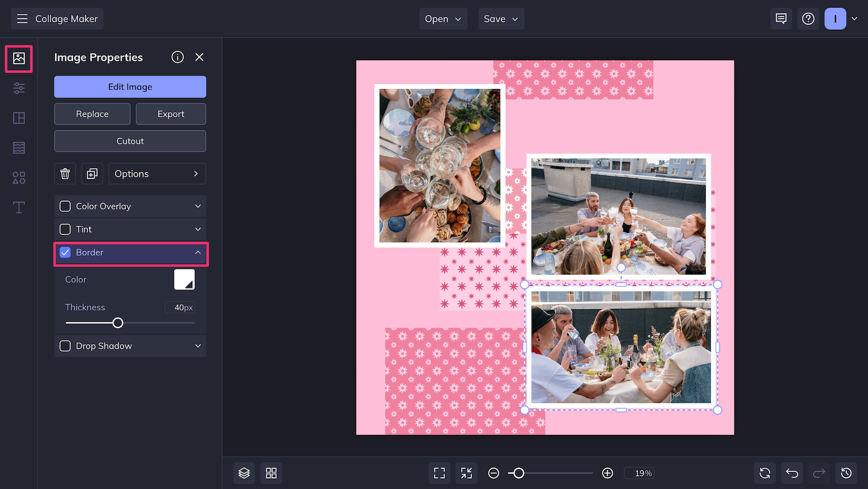This screenshot has height=489, width=868.
Task: Click the Edit Image button
Action: pyautogui.click(x=130, y=87)
